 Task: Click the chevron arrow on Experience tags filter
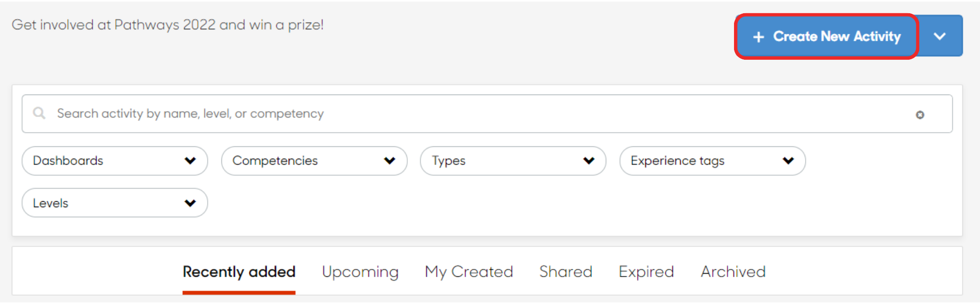point(788,161)
